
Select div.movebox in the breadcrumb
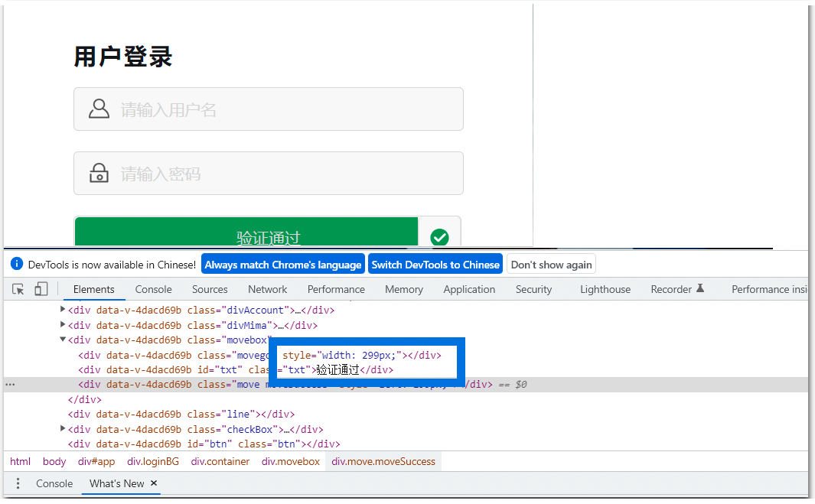(x=291, y=461)
